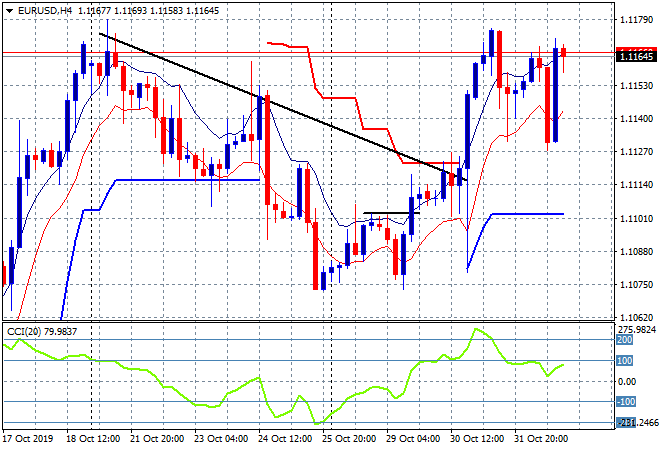Select the EURUSD,H4 symbol title text
Image resolution: width=660 pixels, height=450 pixels.
coord(45,11)
